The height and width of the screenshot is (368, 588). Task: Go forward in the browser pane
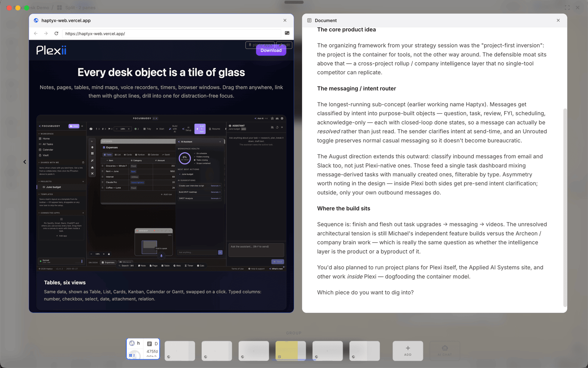[46, 33]
